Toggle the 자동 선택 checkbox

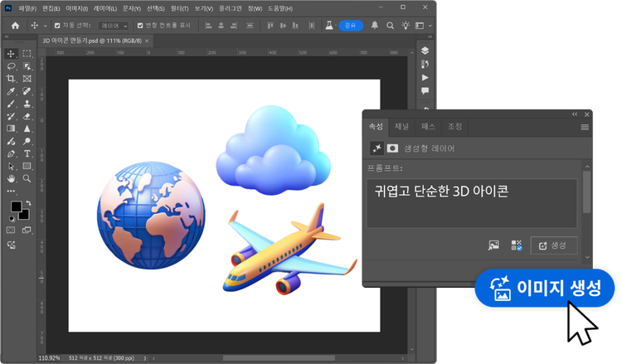coord(57,26)
